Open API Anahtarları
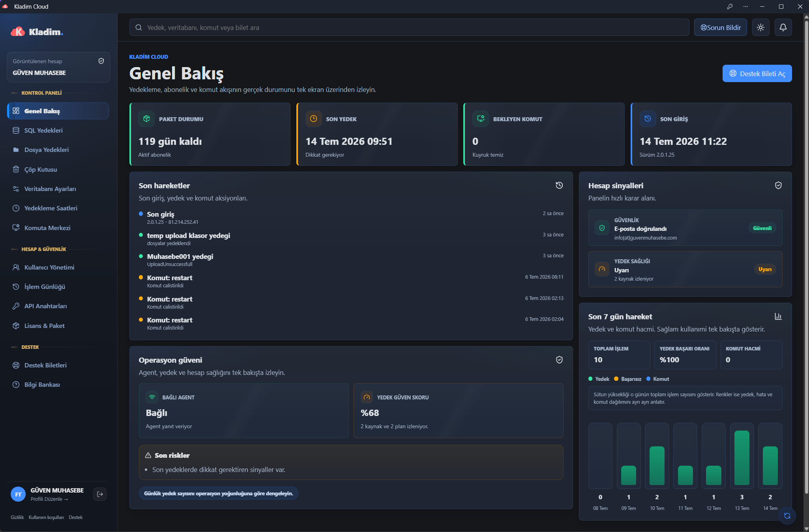The image size is (809, 532). tap(58, 306)
